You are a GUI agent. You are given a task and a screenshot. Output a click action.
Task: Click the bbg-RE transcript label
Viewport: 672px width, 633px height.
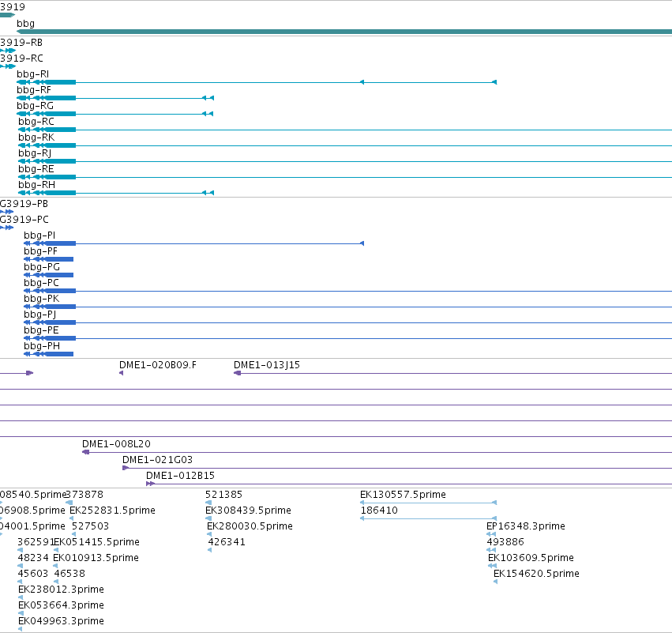pyautogui.click(x=36, y=169)
